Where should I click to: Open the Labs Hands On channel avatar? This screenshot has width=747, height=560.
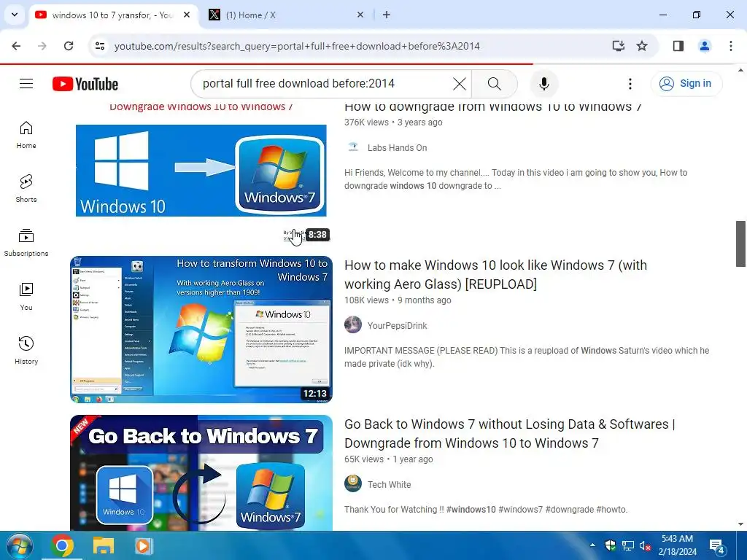[x=353, y=147]
